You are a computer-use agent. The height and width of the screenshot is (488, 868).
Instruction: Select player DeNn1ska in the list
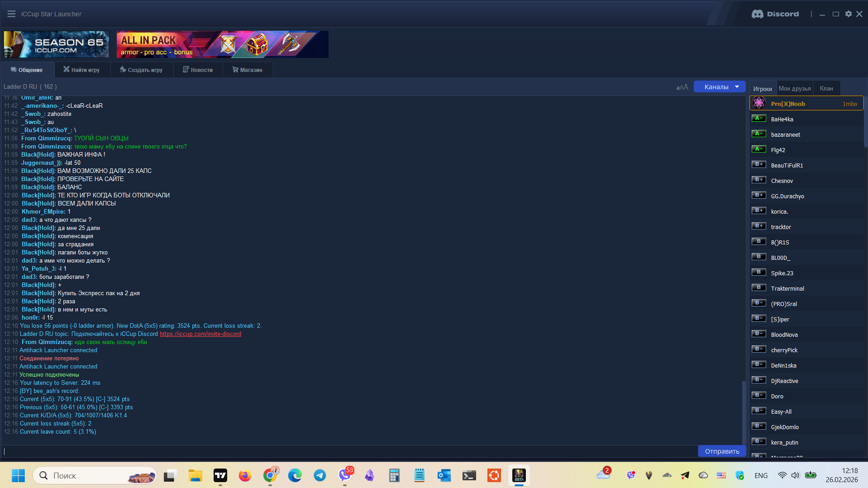(x=806, y=365)
